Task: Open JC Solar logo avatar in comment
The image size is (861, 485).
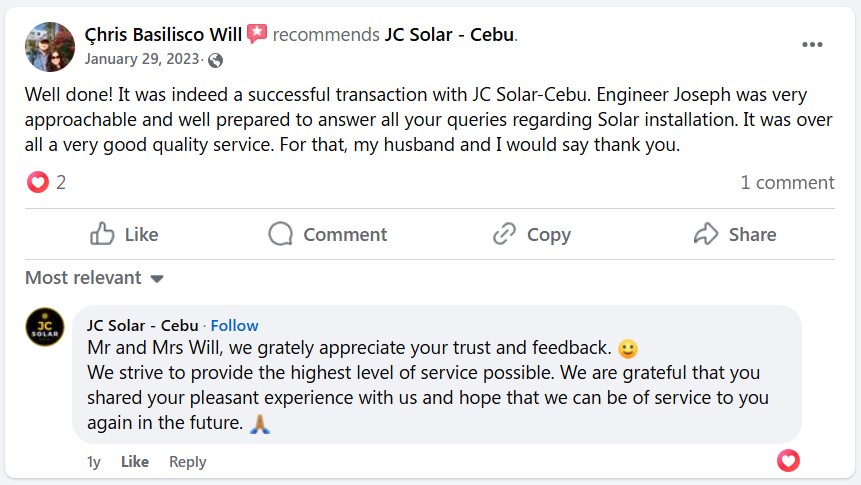Action: 45,327
